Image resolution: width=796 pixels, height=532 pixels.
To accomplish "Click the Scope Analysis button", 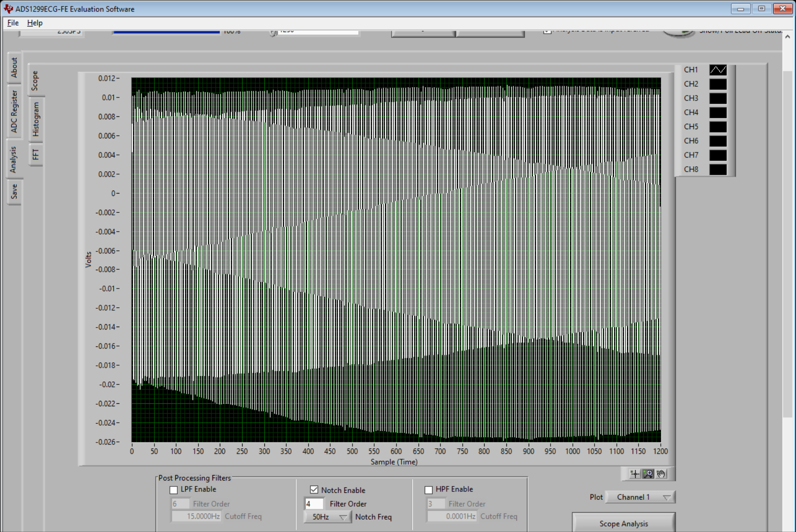I will (x=624, y=523).
